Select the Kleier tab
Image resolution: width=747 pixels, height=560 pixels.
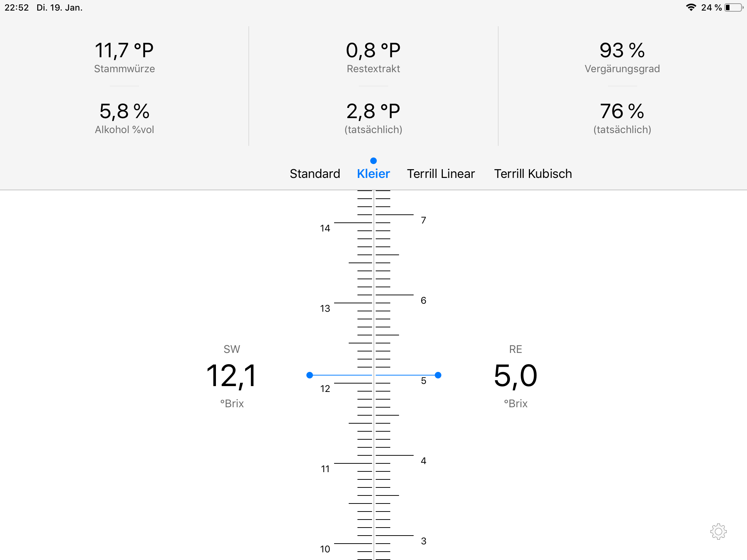373,174
